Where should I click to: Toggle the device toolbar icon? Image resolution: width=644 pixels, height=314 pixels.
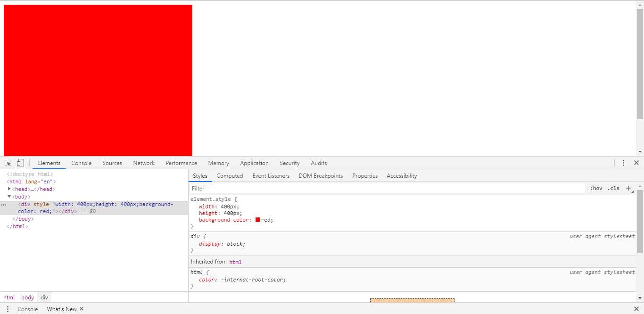(x=20, y=163)
